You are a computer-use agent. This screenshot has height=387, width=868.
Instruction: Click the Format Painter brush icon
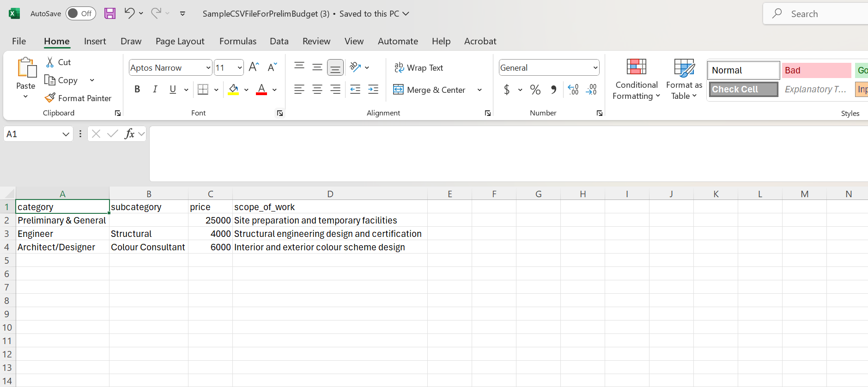(50, 98)
